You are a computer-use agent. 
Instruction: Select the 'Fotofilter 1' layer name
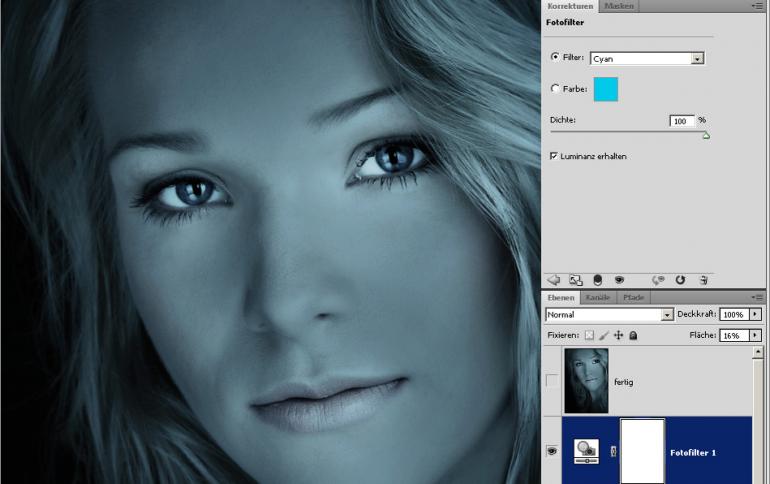(692, 453)
